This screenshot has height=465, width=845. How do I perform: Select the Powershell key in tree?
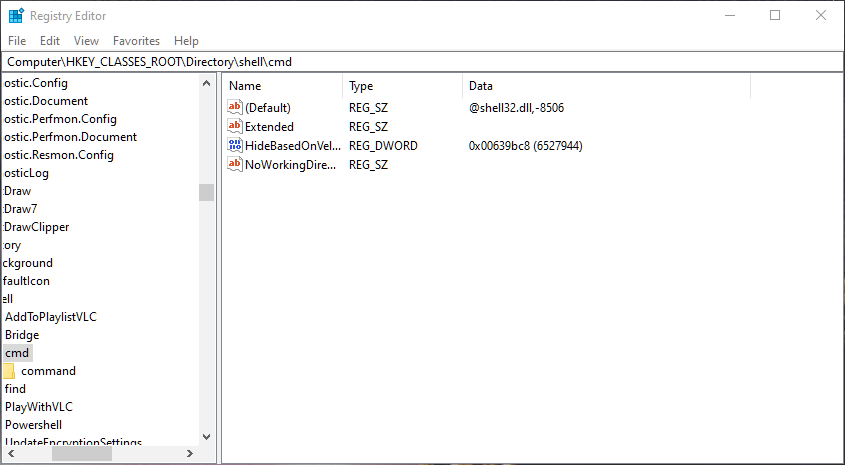pos(33,425)
